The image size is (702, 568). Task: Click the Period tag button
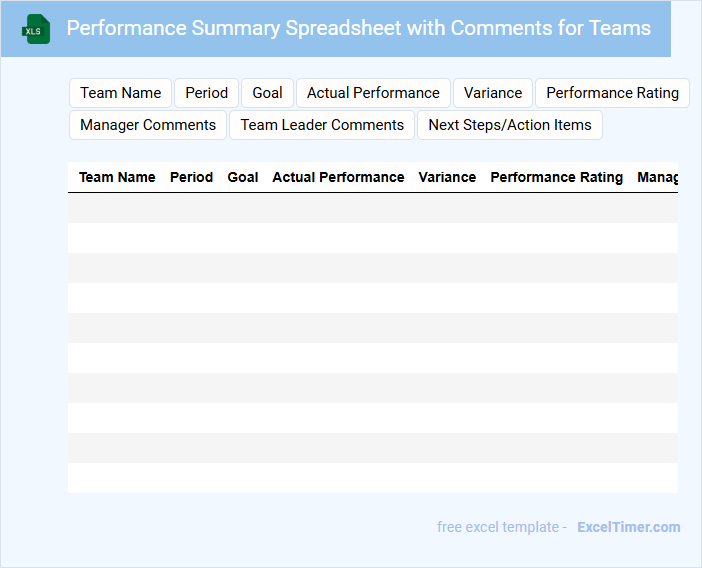pyautogui.click(x=207, y=93)
